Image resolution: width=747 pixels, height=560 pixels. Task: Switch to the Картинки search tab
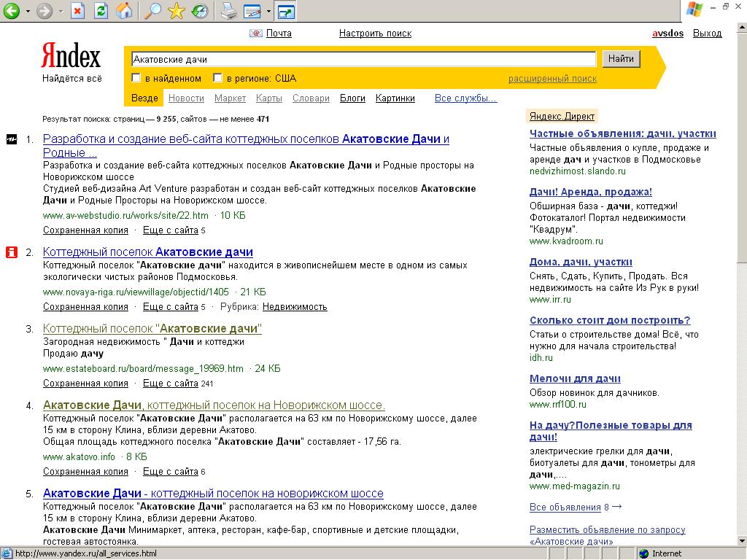coord(395,98)
